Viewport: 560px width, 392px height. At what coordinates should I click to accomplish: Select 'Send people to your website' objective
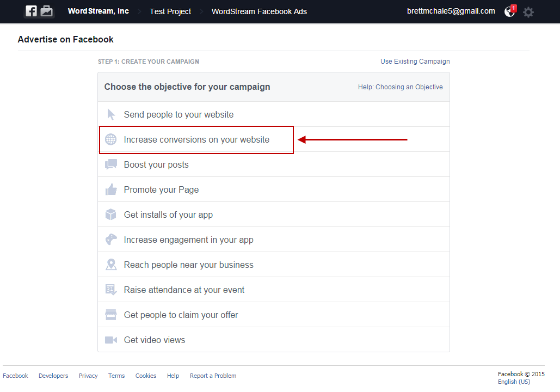click(x=274, y=114)
